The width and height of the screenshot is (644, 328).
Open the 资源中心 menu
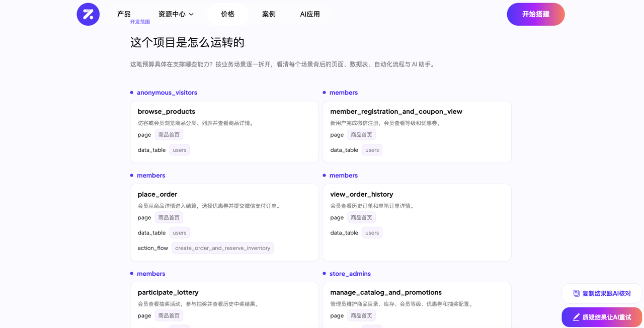(176, 14)
